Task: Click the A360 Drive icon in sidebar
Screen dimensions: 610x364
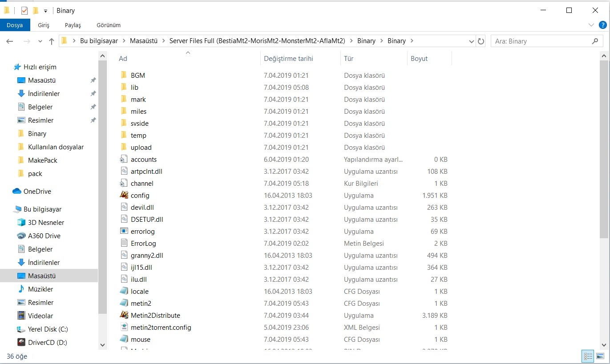Action: click(x=21, y=236)
